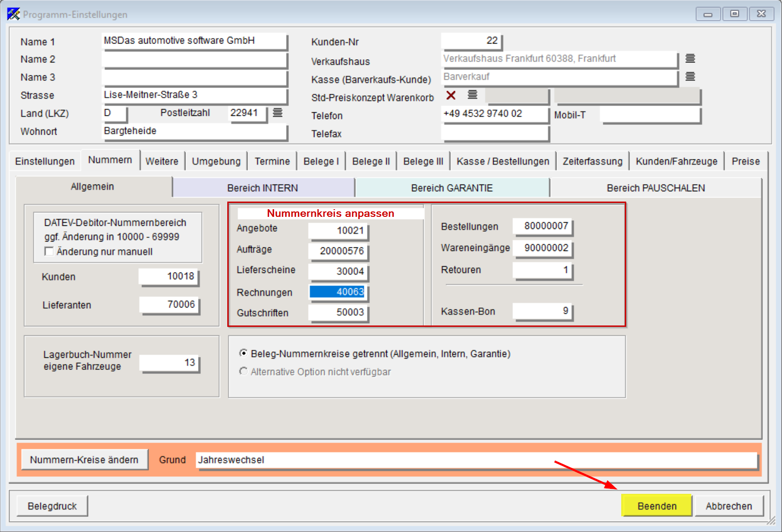Screen dimensions: 782x532
Task: Maximize the Programm-Einstellungen window
Action: coord(734,14)
